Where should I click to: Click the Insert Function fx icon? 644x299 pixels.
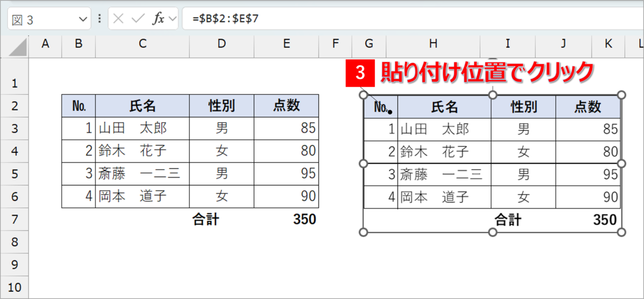point(158,19)
